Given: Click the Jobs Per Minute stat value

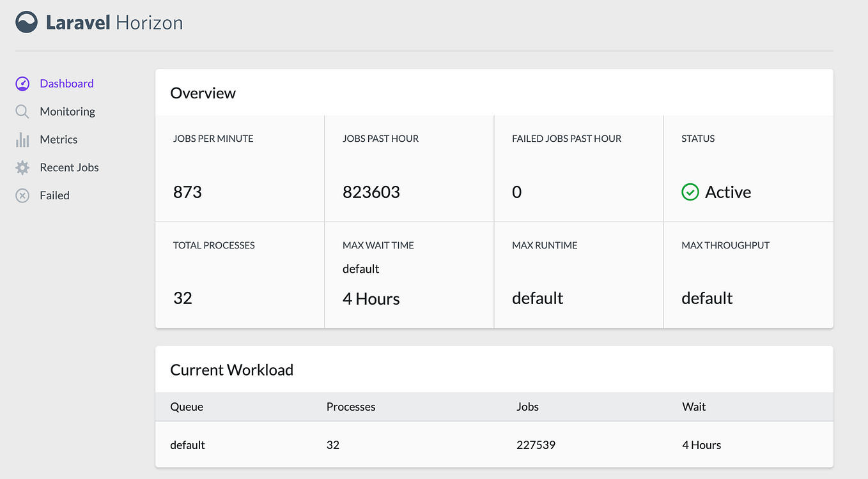Looking at the screenshot, I should pos(187,192).
